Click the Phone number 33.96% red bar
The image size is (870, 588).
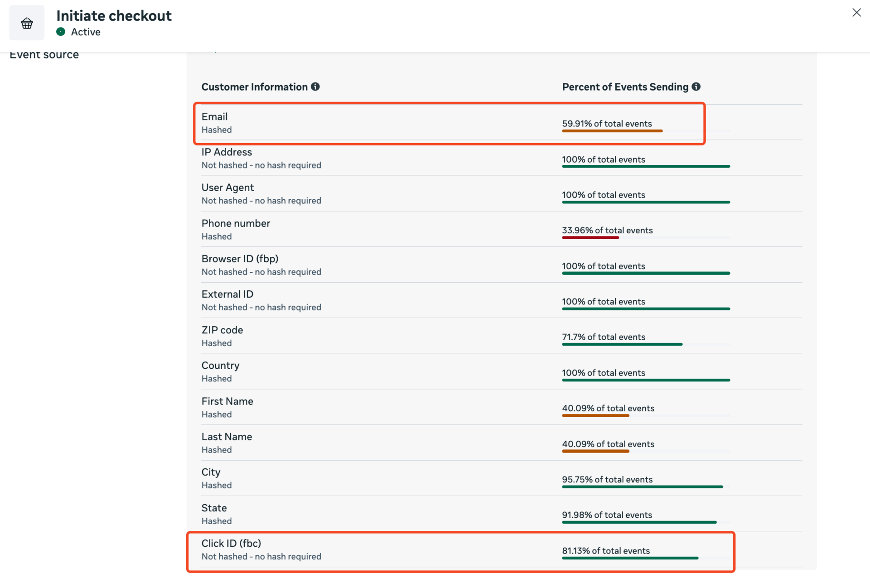(x=590, y=238)
